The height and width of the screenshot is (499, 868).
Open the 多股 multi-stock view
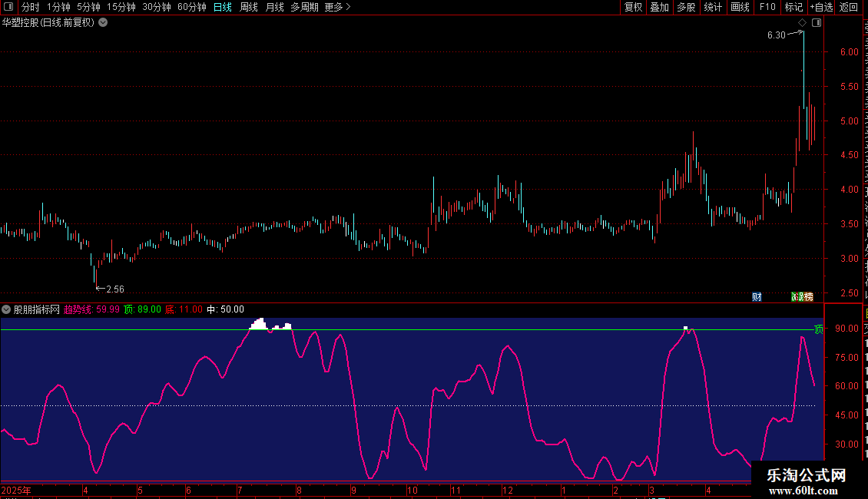click(x=687, y=7)
